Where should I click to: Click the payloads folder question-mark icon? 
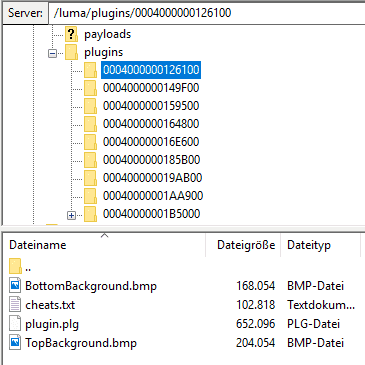coord(71,34)
